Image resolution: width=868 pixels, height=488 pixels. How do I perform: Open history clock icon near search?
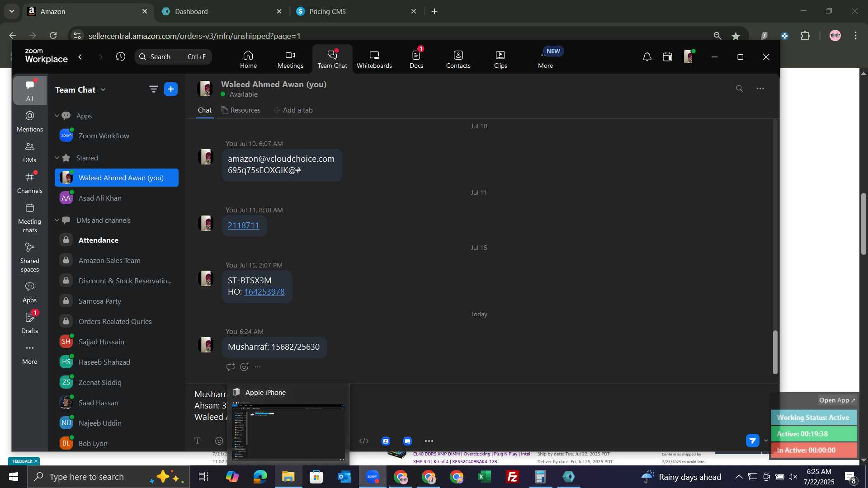pyautogui.click(x=120, y=57)
